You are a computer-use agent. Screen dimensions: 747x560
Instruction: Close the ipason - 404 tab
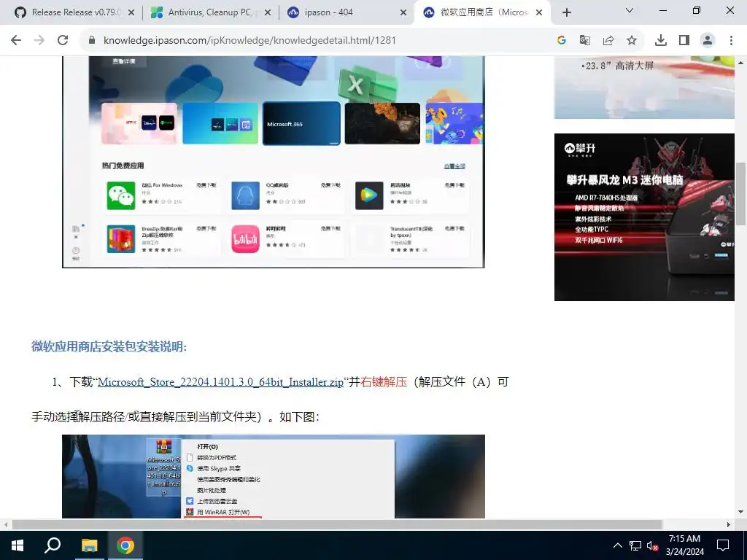(403, 13)
